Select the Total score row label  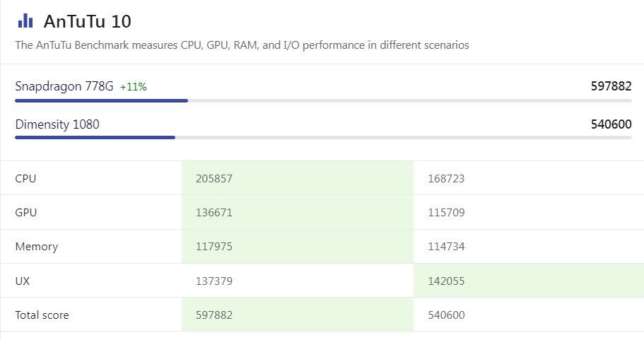pyautogui.click(x=42, y=315)
